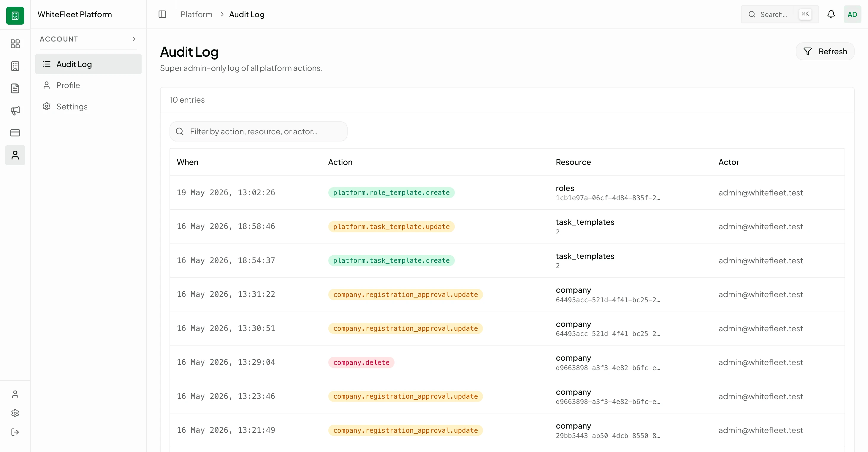Screen dimensions: 868x452
Task: Click task_templates resource in 18:58:46 row
Action: coord(585,222)
